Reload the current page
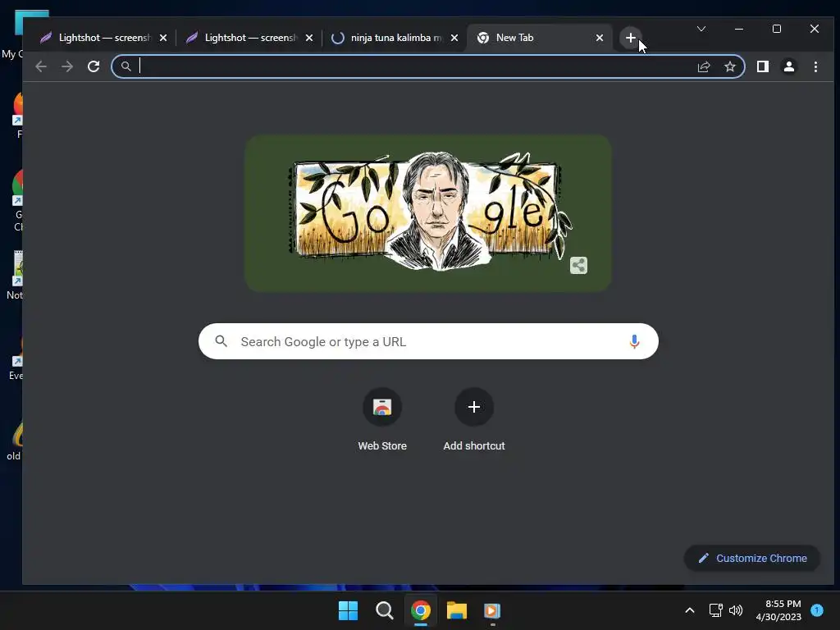This screenshot has width=840, height=630. pyautogui.click(x=94, y=66)
